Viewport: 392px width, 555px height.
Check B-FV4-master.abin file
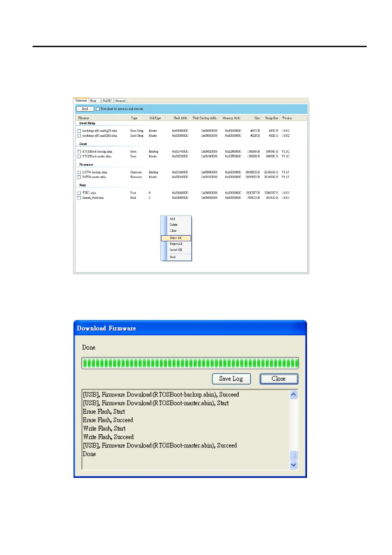(x=79, y=177)
